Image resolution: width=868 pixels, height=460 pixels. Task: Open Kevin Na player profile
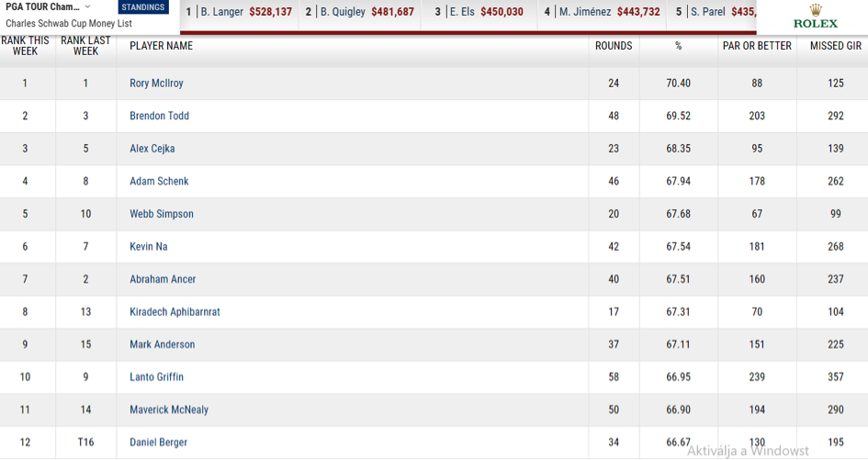tap(149, 246)
